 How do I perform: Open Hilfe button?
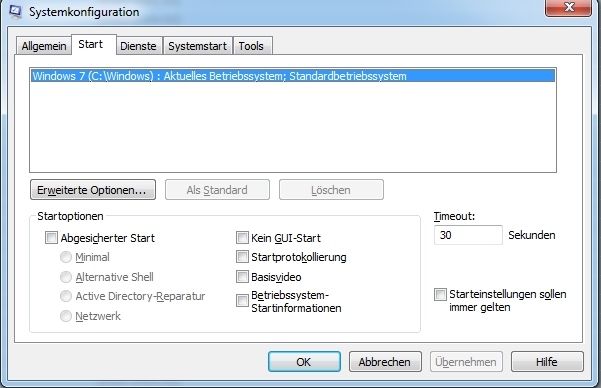point(547,362)
